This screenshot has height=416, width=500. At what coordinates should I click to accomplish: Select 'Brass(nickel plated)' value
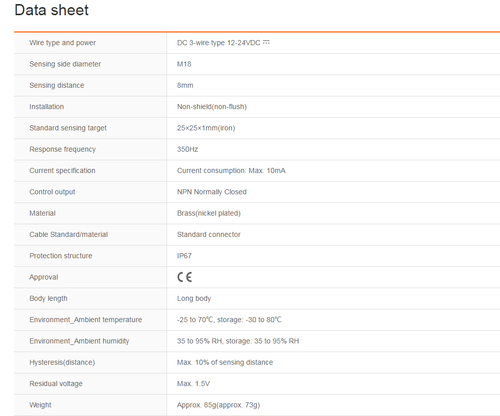pos(209,213)
